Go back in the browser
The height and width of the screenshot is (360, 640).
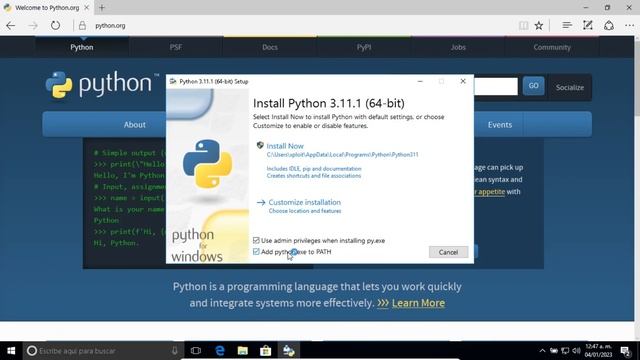(11, 25)
